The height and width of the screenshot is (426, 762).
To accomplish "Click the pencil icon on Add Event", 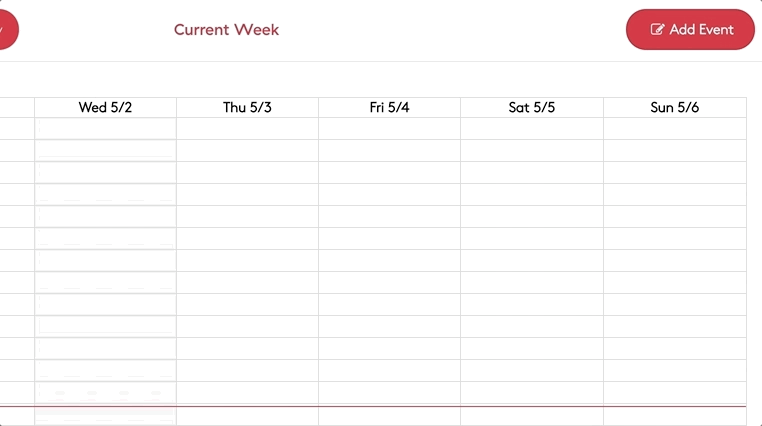I will 657,29.
